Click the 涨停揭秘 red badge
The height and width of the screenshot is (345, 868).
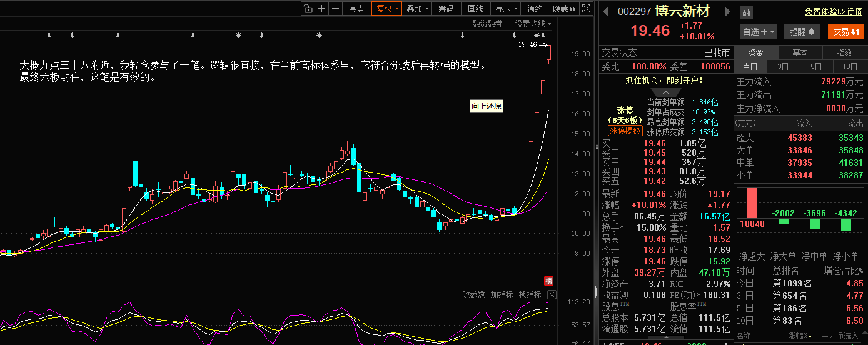(x=625, y=131)
